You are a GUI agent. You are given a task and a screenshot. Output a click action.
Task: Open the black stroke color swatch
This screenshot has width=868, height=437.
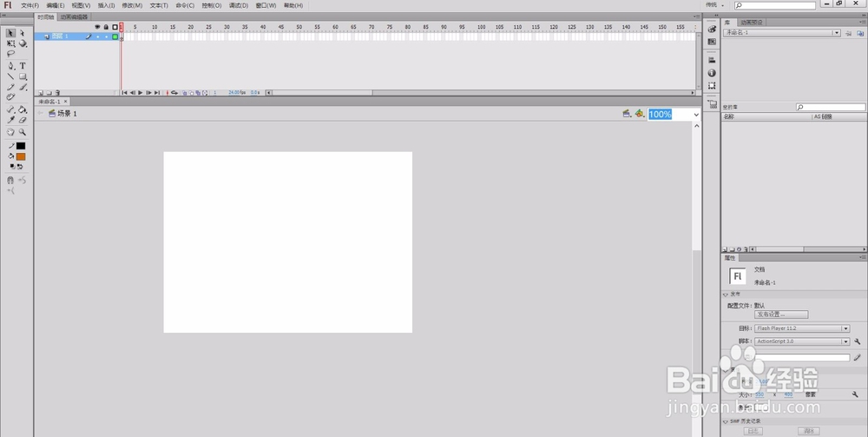(21, 146)
